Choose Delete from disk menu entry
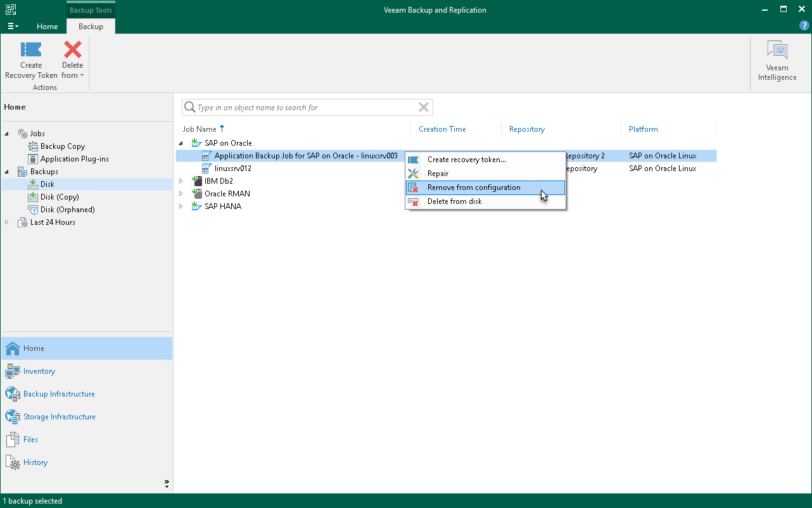This screenshot has height=508, width=812. click(485, 201)
